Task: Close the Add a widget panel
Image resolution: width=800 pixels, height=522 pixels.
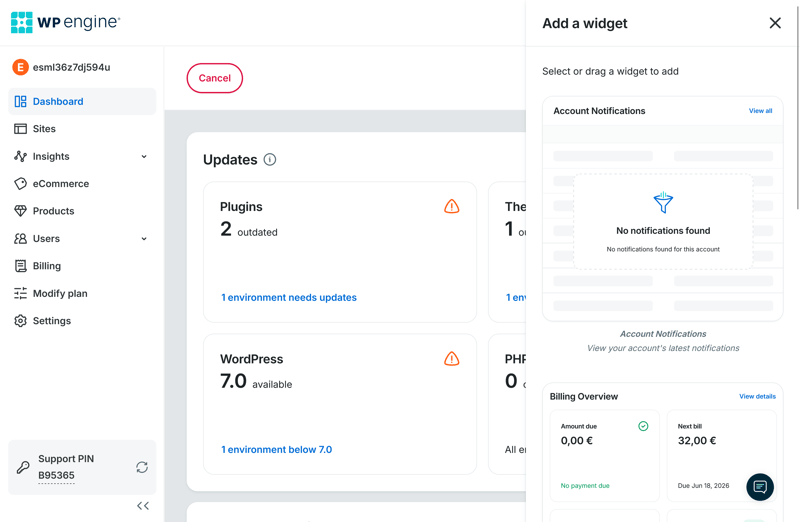Action: click(x=775, y=23)
